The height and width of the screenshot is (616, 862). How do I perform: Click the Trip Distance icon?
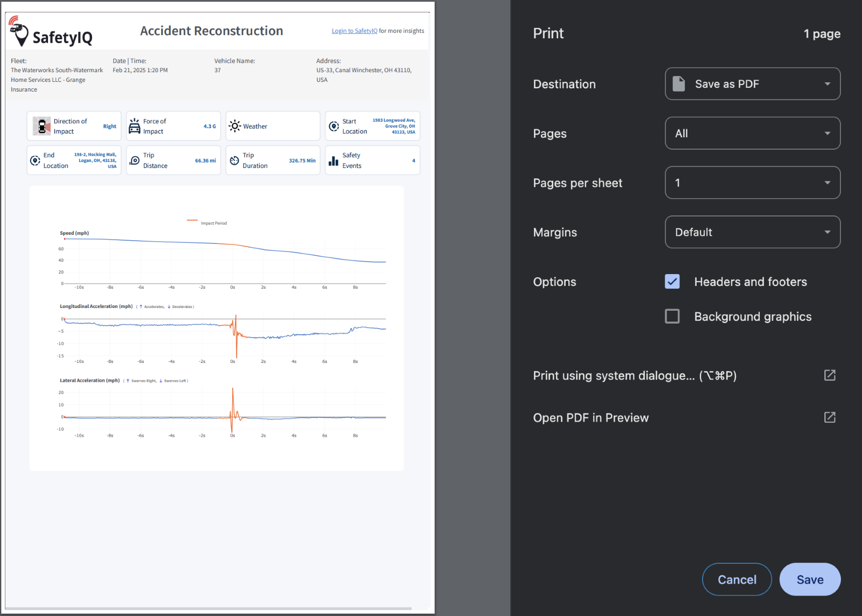135,160
